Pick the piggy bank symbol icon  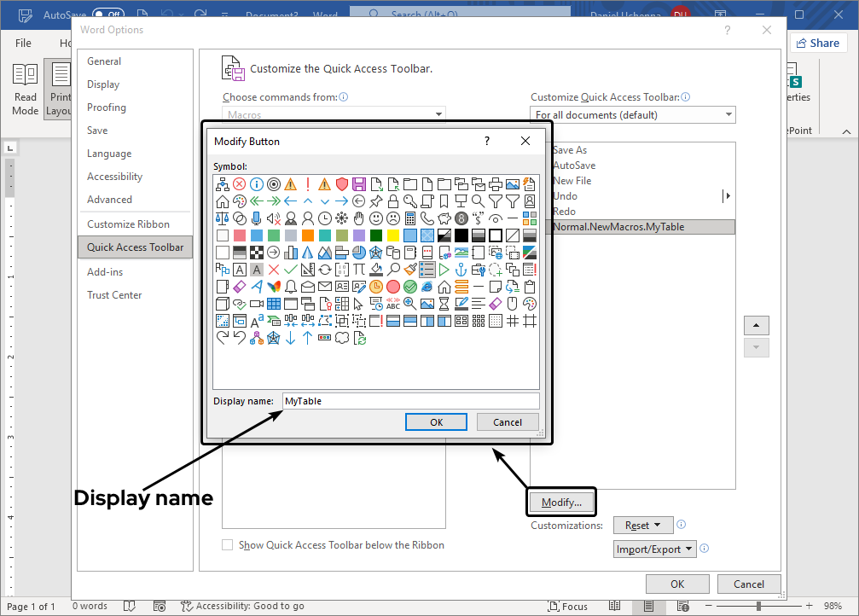point(444,218)
